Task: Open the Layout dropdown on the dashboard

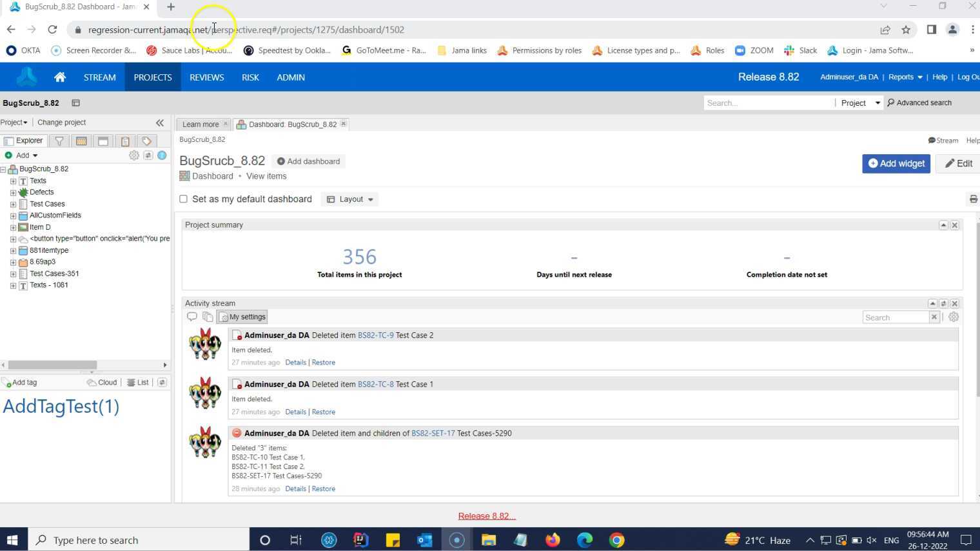Action: (349, 199)
